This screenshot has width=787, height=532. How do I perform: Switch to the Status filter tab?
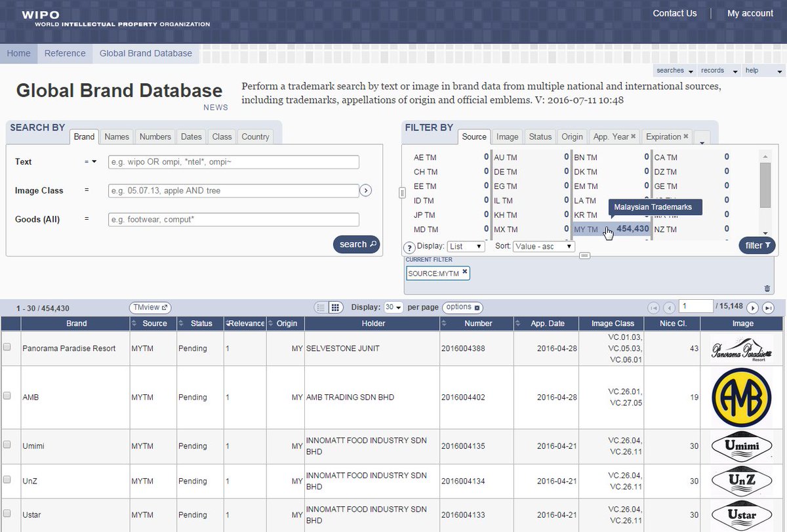point(540,136)
